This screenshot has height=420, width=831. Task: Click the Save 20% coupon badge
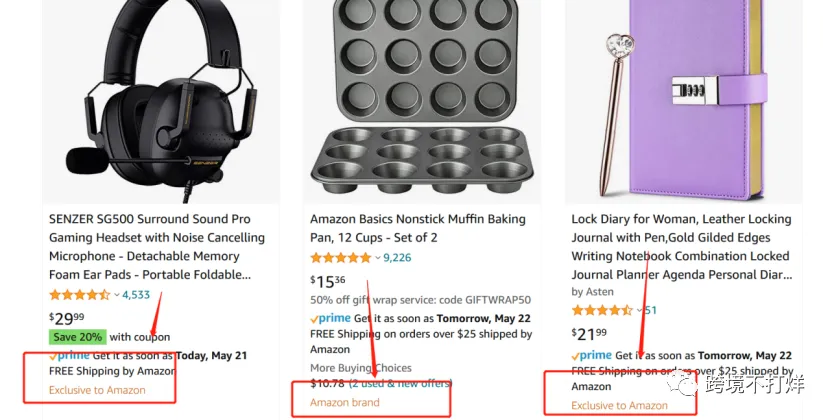point(78,337)
